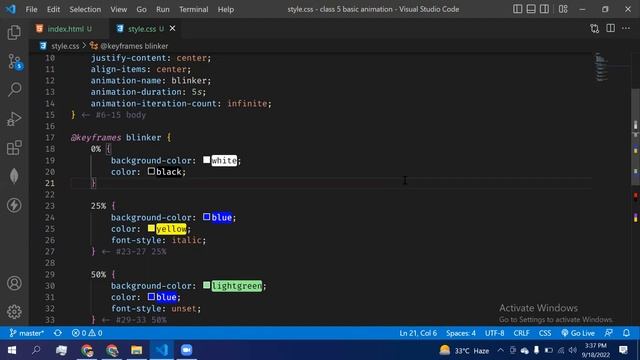The image size is (640, 360).
Task: Open weather widget showing 33°C Haze
Action: click(464, 350)
